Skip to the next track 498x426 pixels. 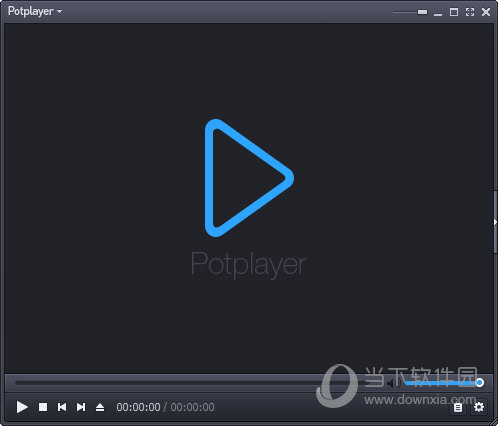(x=81, y=407)
